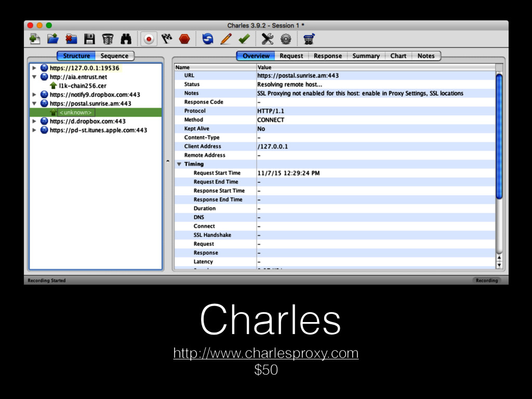Select the l1k-chain256.cer request
This screenshot has width=532, height=399.
point(83,86)
